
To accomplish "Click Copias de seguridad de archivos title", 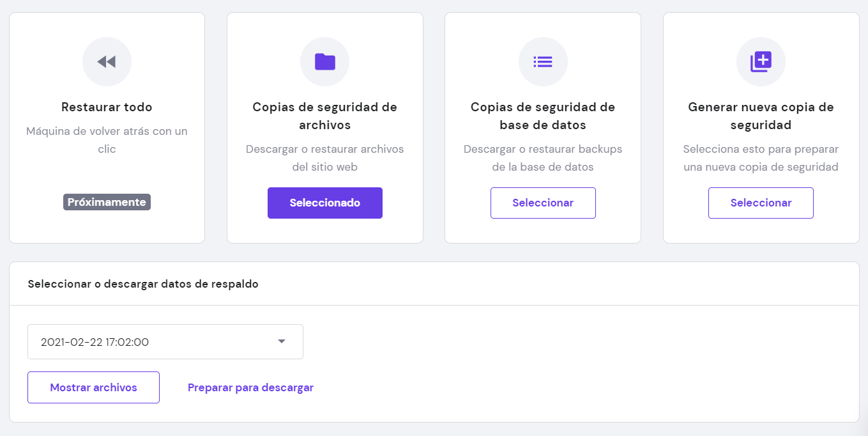I will click(324, 116).
